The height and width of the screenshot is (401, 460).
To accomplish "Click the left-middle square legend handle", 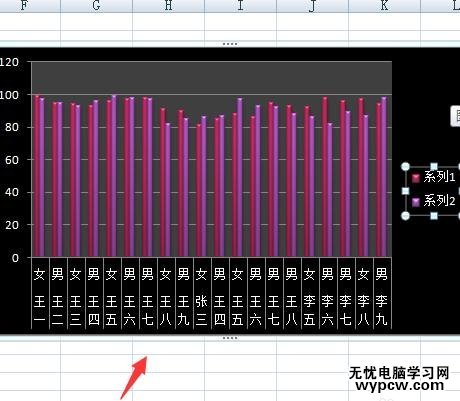I will pos(405,191).
